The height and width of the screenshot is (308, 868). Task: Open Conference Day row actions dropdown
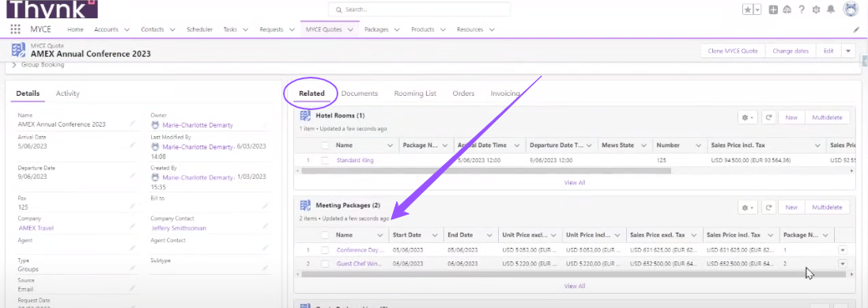[843, 250]
